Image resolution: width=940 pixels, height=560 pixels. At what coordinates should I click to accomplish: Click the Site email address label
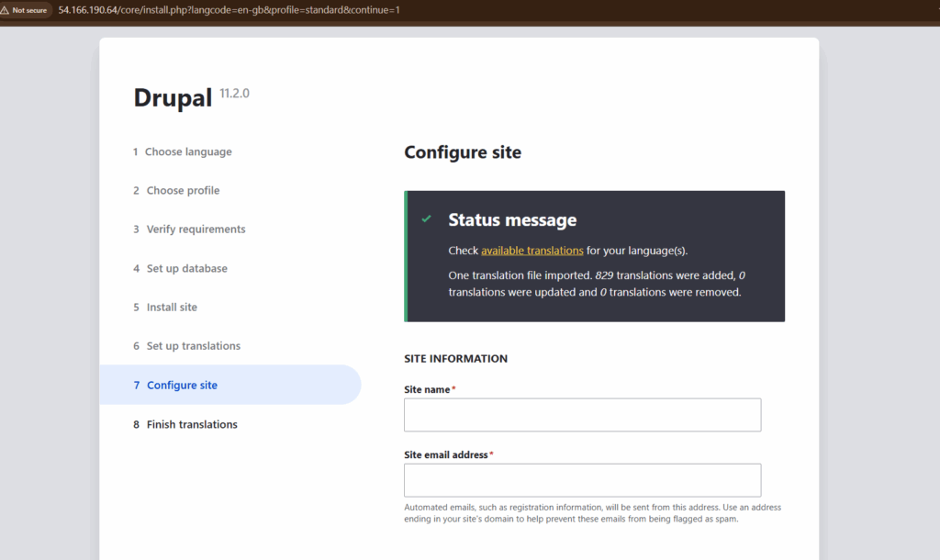coord(446,455)
